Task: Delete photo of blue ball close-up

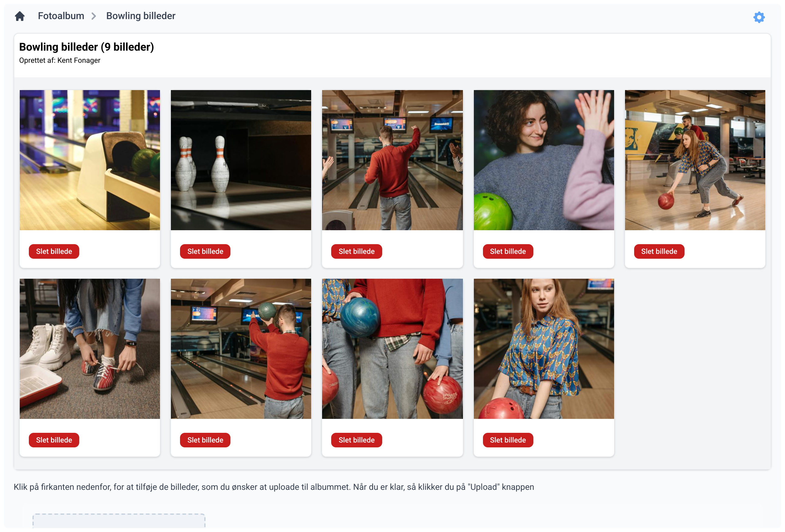Action: (356, 440)
